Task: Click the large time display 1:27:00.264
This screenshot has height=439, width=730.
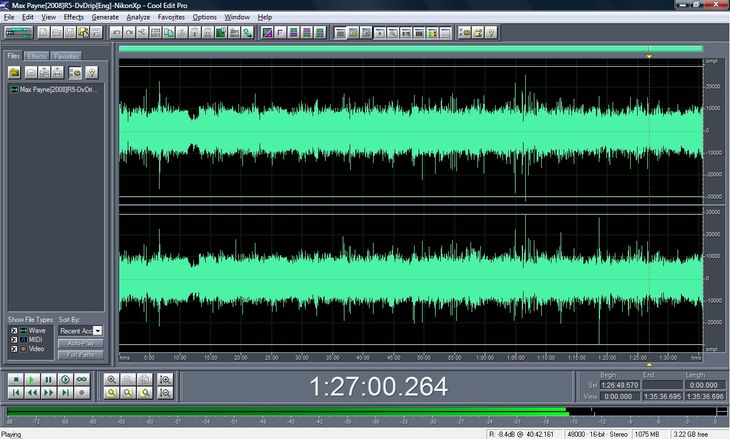Action: click(379, 386)
